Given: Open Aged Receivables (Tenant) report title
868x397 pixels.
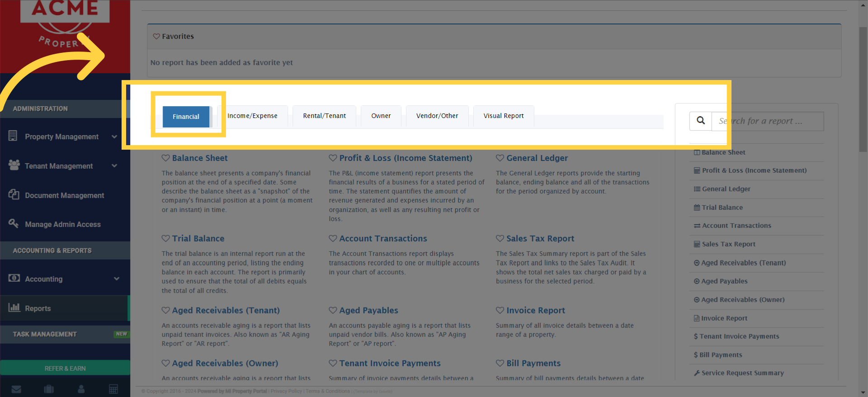Looking at the screenshot, I should (x=226, y=310).
